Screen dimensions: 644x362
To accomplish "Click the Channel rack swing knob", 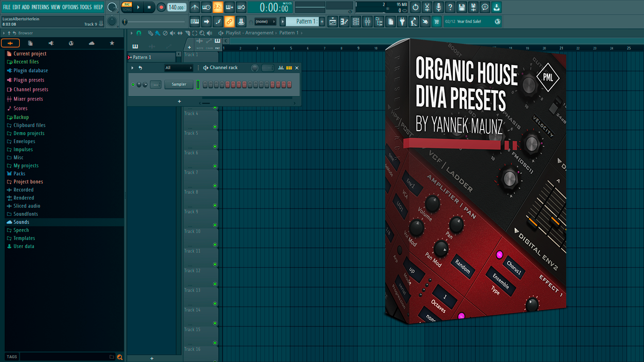I will pyautogui.click(x=255, y=68).
